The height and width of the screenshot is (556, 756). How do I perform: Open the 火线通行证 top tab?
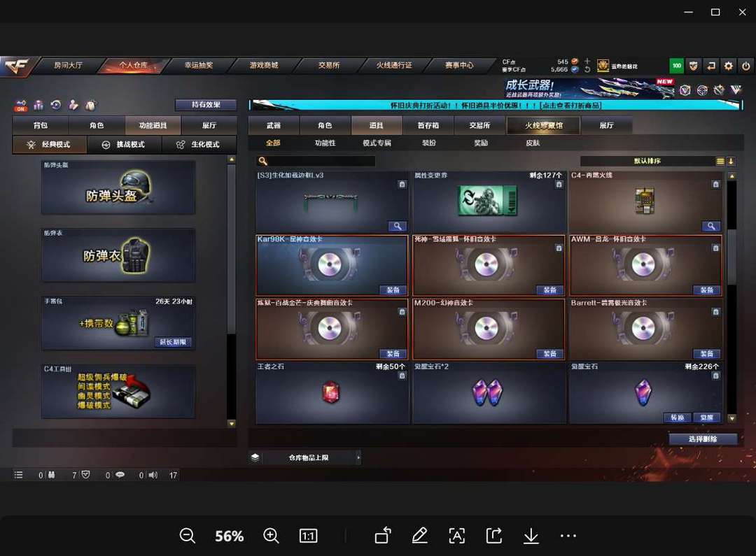[394, 66]
